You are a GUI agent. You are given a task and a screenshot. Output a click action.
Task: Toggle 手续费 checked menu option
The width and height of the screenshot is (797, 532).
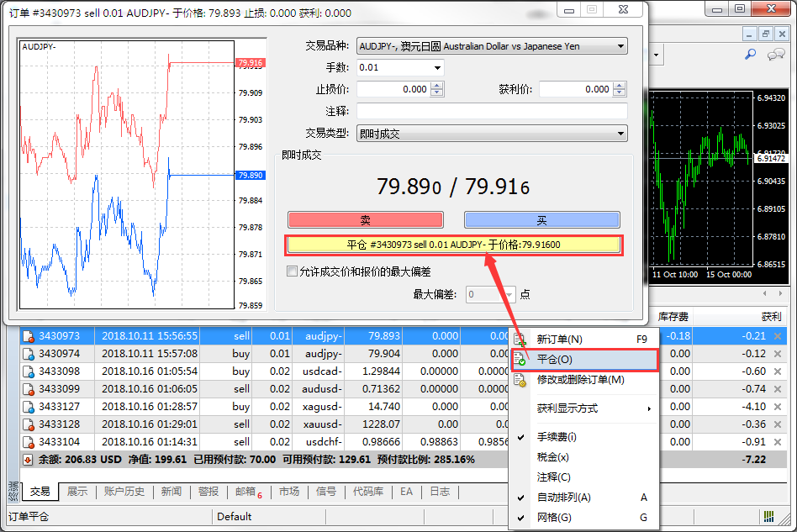521,437
